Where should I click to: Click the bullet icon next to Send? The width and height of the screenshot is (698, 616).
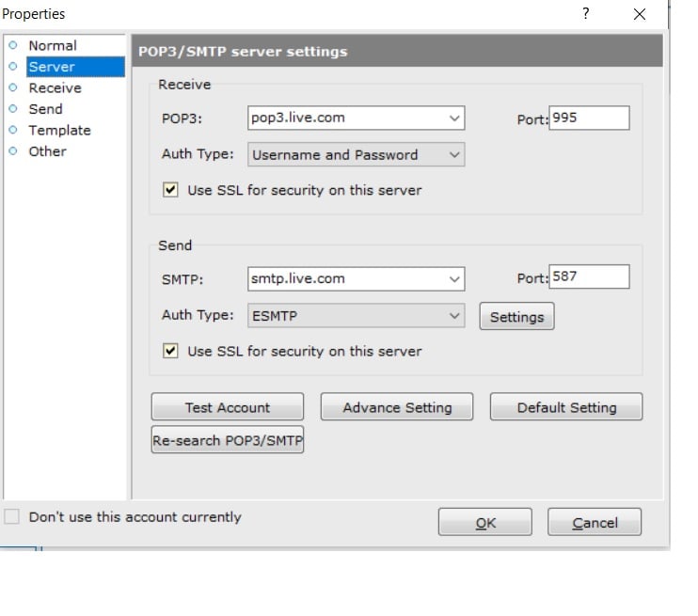13,108
